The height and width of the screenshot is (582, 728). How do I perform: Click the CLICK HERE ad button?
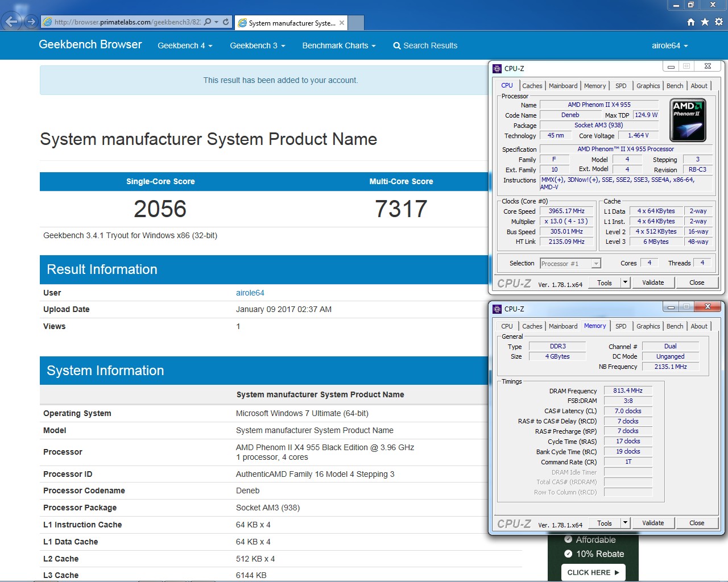[x=593, y=572]
